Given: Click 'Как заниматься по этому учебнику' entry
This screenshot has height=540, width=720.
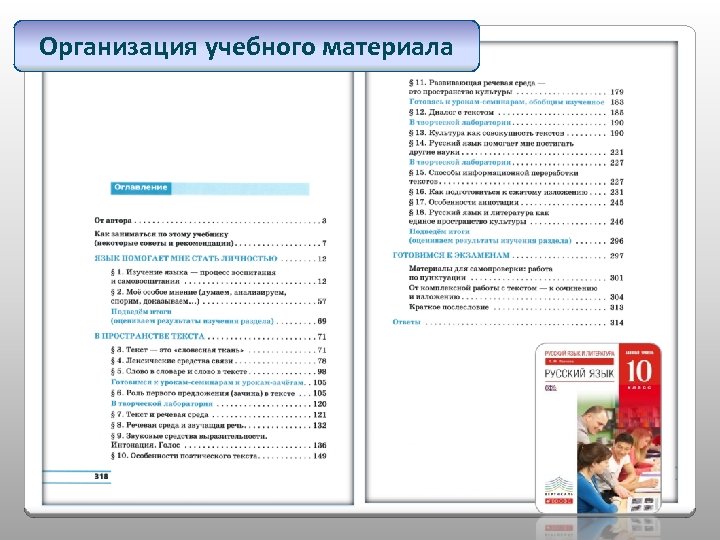Looking at the screenshot, I should click(210, 239).
